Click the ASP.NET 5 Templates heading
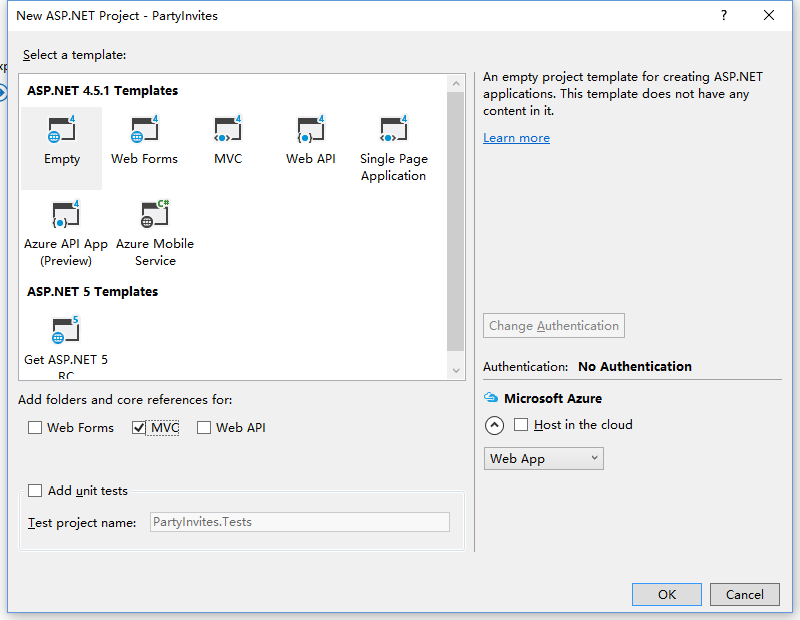The height and width of the screenshot is (620, 800). (92, 292)
